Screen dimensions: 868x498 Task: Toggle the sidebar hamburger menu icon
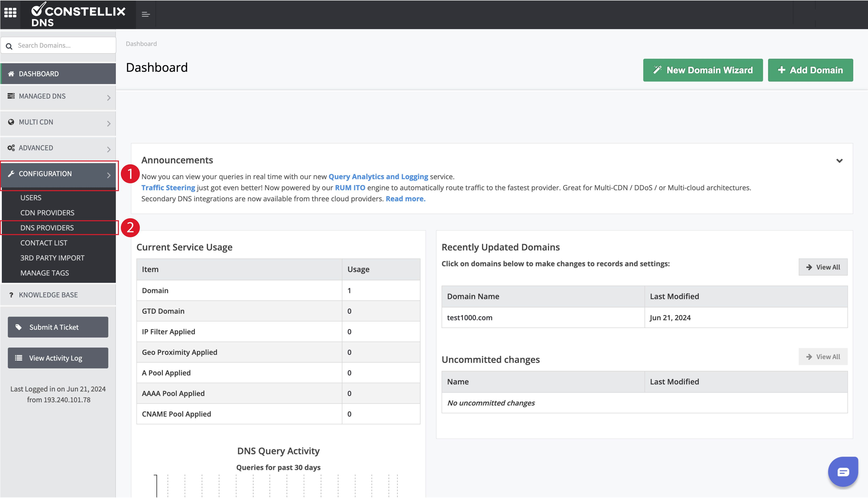(146, 14)
